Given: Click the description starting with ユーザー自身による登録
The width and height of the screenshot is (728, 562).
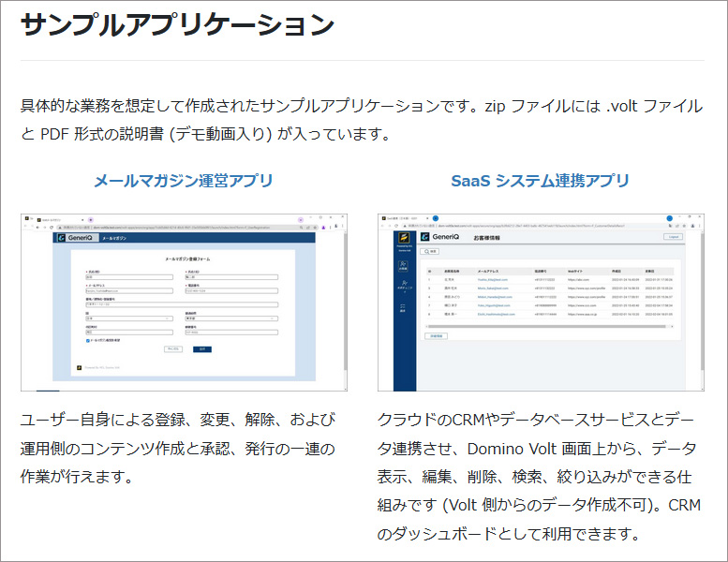Looking at the screenshot, I should 178,448.
